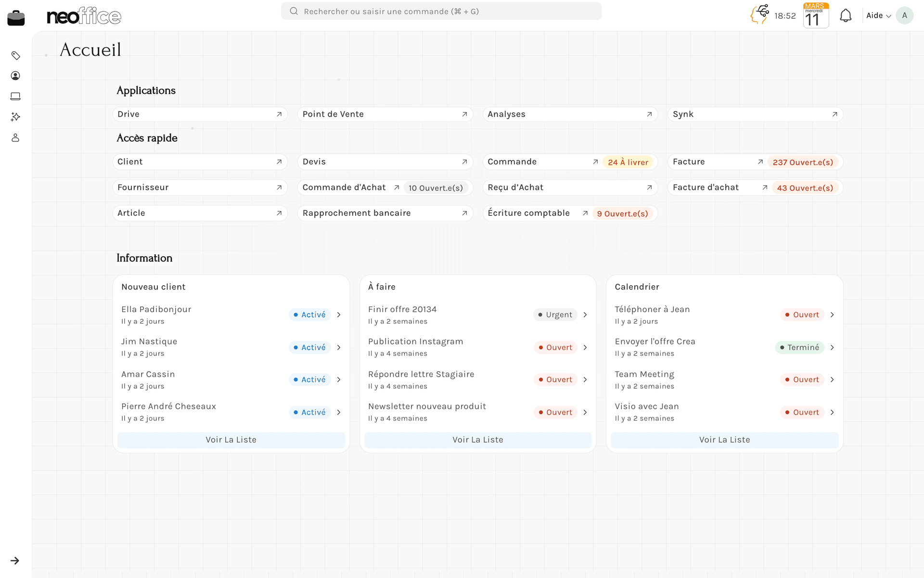Click the search command field

(x=441, y=11)
